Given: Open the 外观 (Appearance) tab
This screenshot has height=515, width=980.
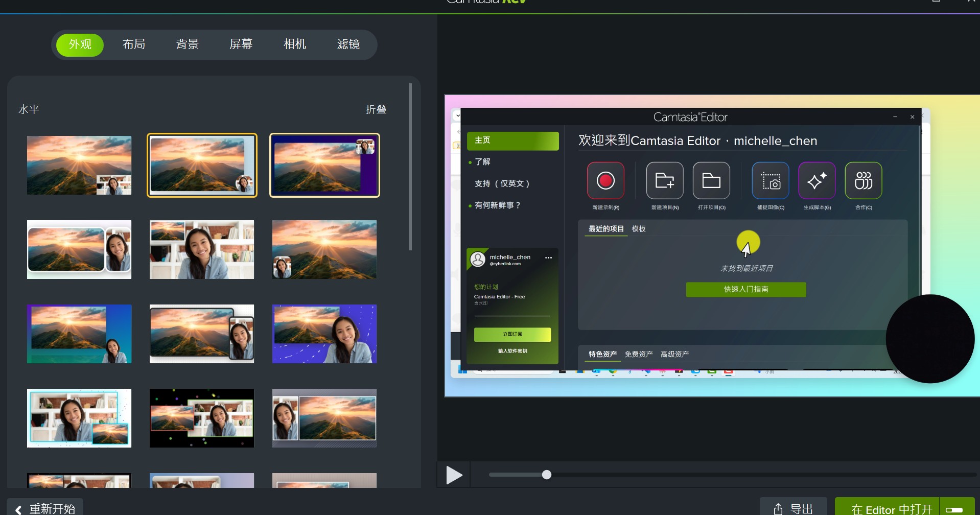Looking at the screenshot, I should (x=80, y=44).
